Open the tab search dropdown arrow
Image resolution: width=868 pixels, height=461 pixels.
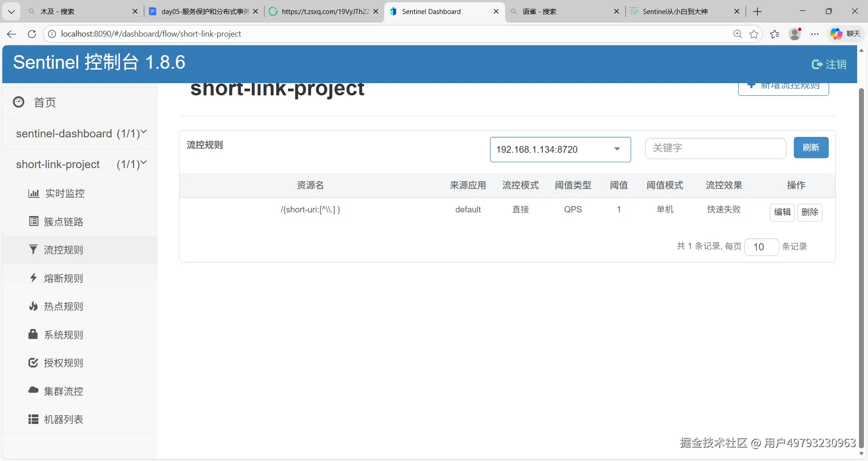[x=11, y=11]
